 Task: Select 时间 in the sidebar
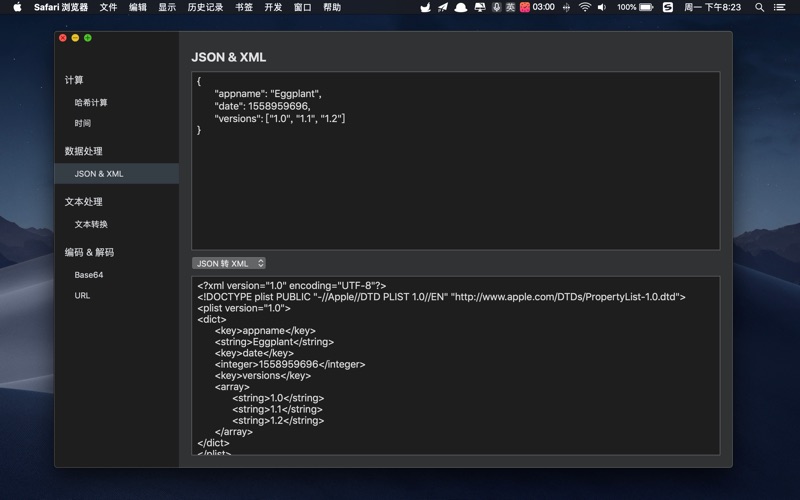[x=83, y=123]
